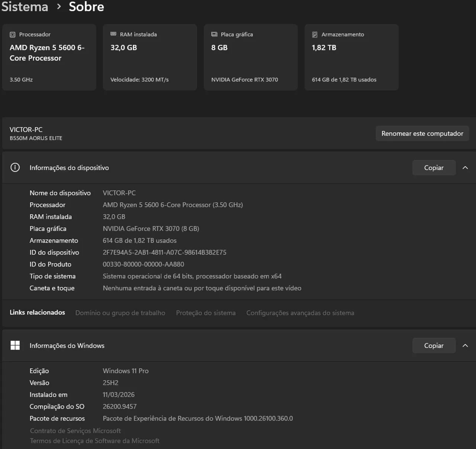The image size is (476, 449).
Task: Click the Windows 11 Pro edition value
Action: pyautogui.click(x=126, y=371)
